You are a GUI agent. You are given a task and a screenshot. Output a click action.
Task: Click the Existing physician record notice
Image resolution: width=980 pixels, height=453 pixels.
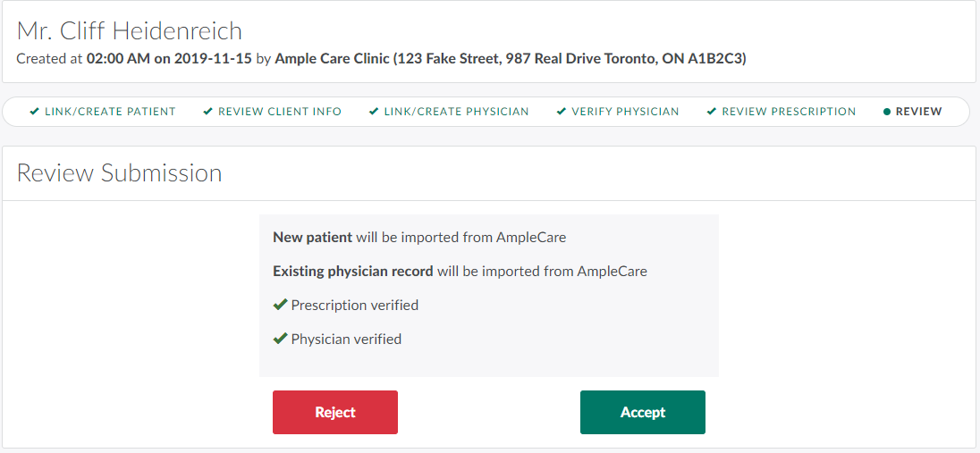tap(460, 271)
